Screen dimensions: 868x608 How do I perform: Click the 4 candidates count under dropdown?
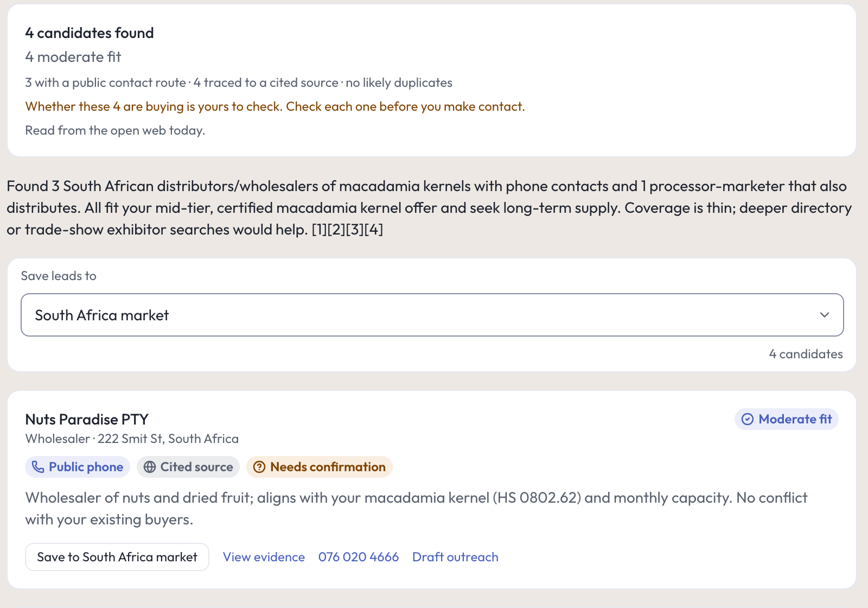(806, 354)
